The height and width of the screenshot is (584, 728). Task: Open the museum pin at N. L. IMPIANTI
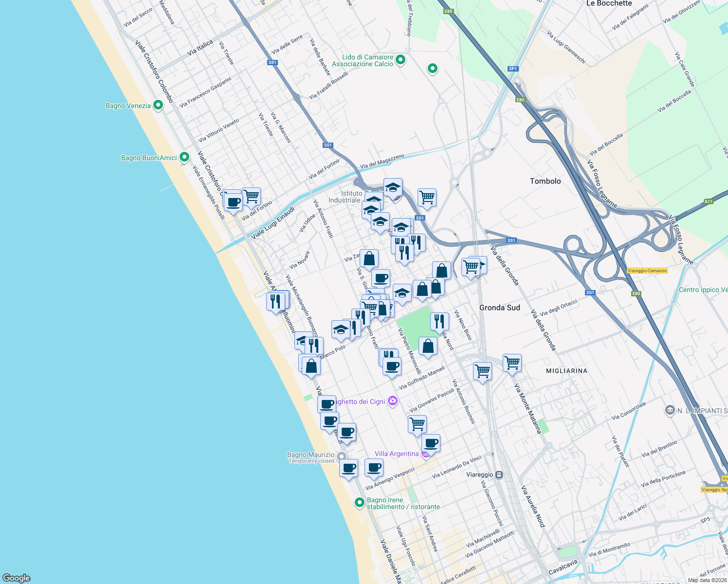[670, 410]
